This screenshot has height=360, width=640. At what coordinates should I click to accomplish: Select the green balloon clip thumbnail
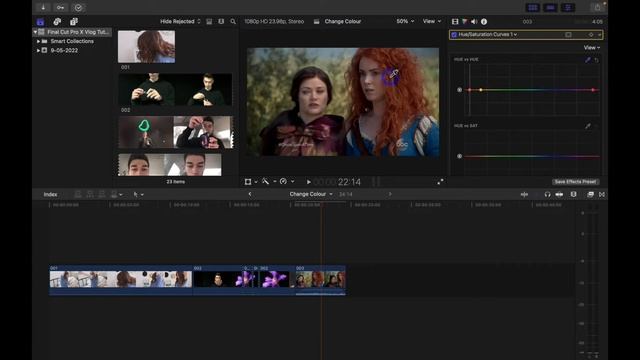(146, 132)
